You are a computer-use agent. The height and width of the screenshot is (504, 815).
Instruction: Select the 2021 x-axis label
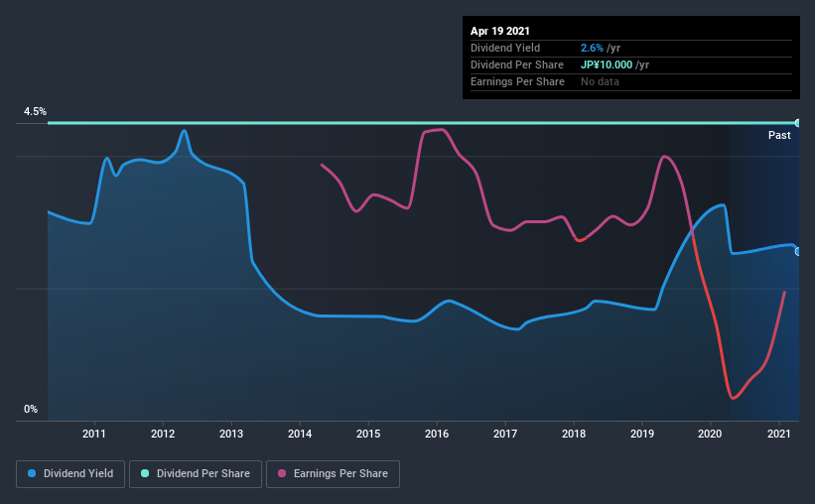tap(779, 434)
